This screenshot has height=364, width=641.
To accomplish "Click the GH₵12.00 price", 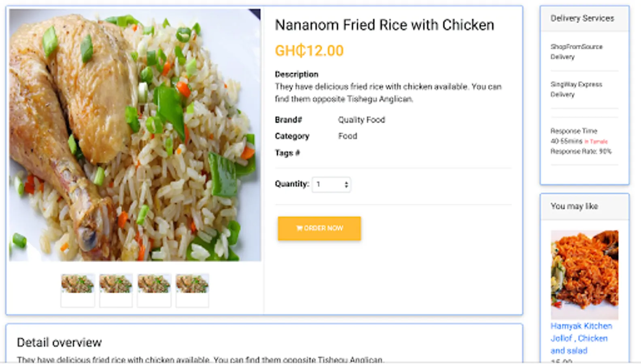I will click(x=309, y=51).
